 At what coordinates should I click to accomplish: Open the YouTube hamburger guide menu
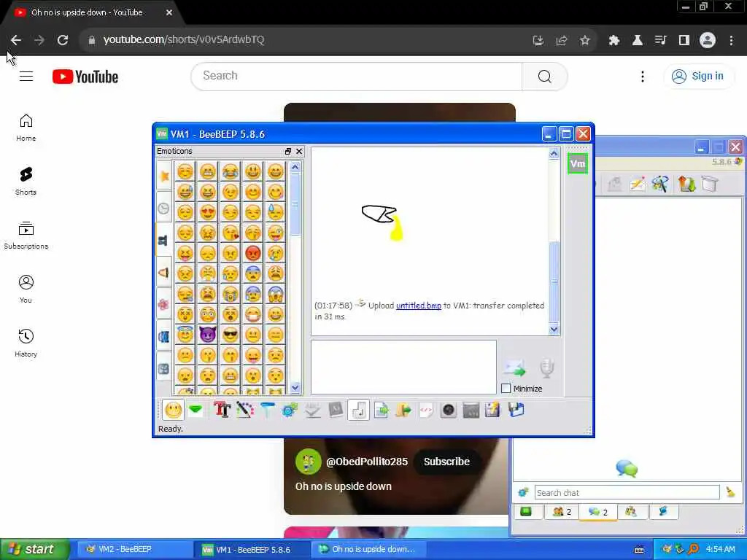tap(26, 76)
